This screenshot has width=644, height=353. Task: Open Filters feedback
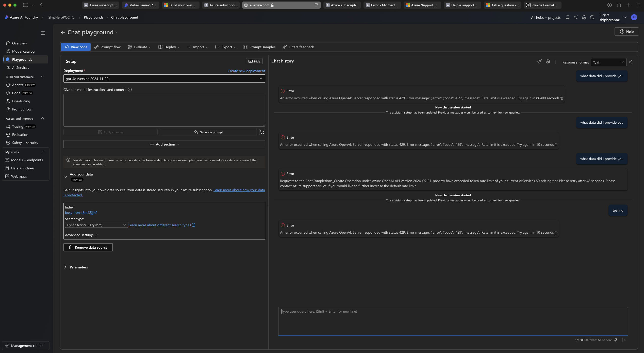(298, 47)
